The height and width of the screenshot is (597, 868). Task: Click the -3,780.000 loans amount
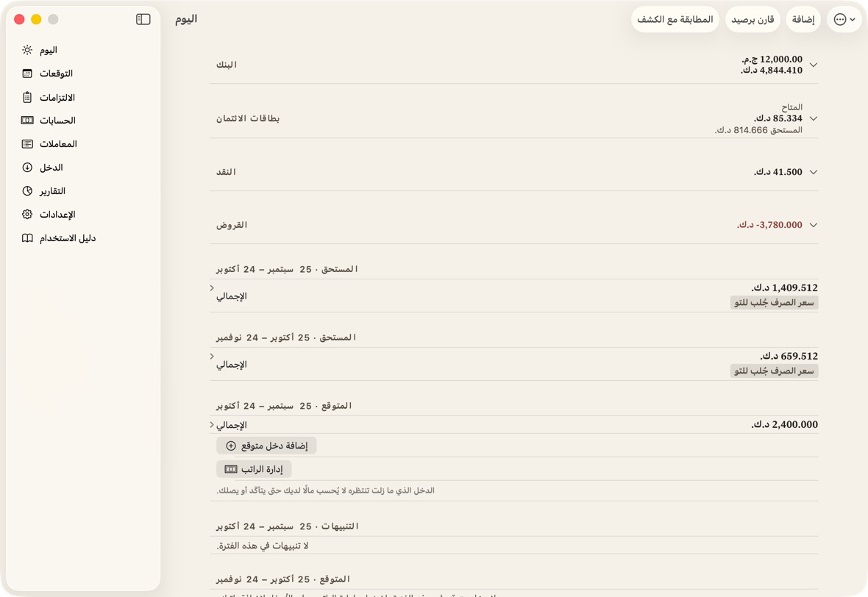point(769,225)
